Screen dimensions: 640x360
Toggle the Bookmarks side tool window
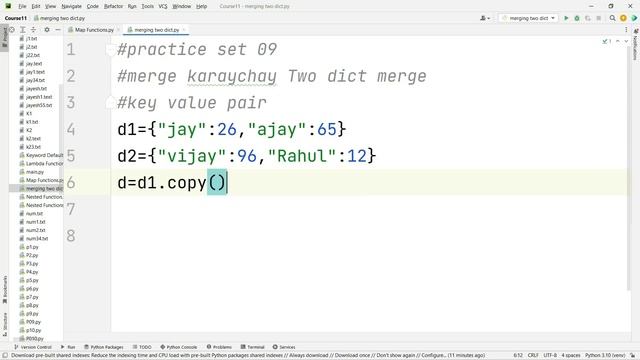4,290
